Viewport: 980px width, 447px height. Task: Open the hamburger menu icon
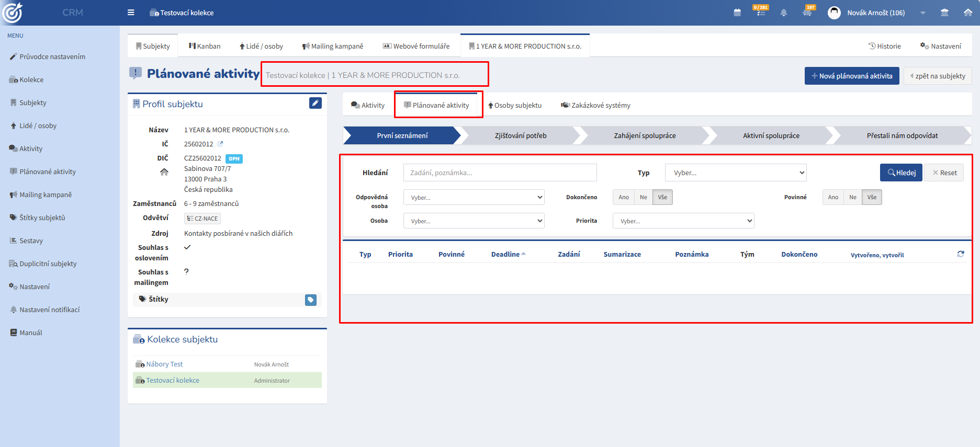point(131,13)
